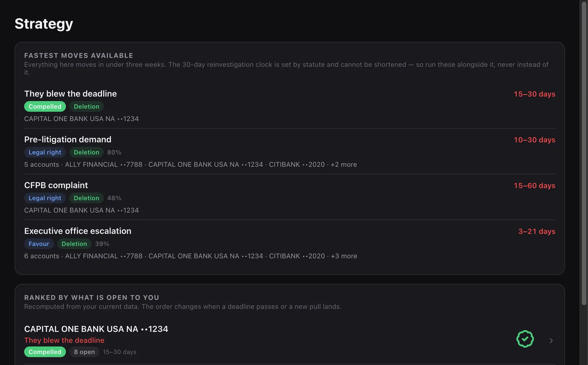Screen dimensions: 588x365
Task: Click the '8 open' pill in ranked list
Action: click(x=84, y=352)
